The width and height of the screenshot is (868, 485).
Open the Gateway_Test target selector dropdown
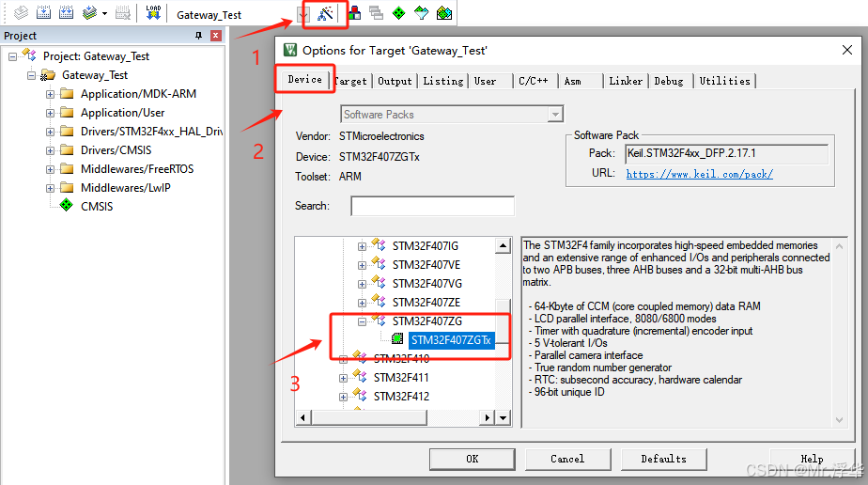[x=302, y=15]
